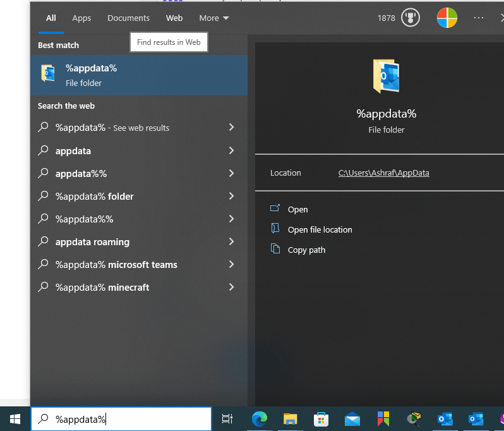The image size is (504, 431).
Task: Switch to the All search tab
Action: coord(51,18)
